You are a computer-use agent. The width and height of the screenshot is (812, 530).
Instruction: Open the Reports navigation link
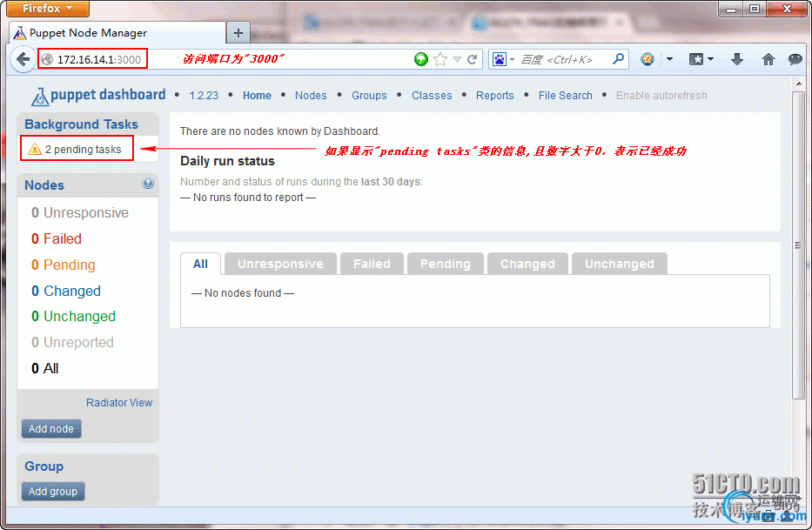[x=495, y=96]
